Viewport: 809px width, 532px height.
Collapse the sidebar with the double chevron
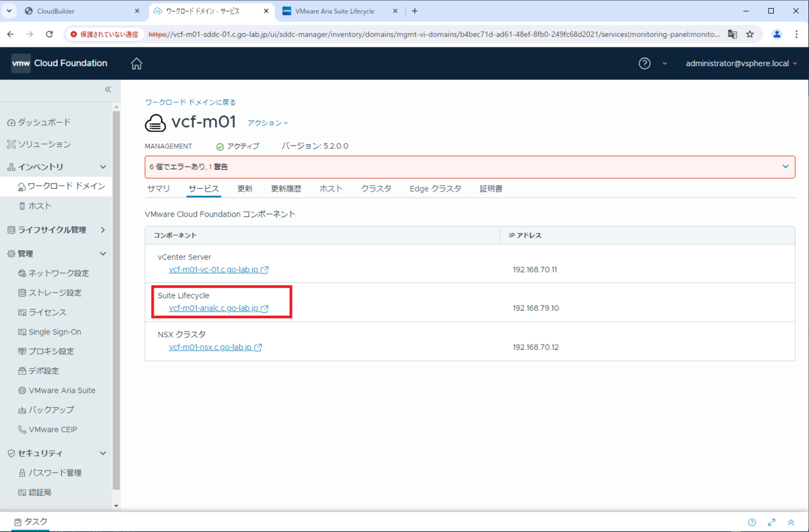108,90
